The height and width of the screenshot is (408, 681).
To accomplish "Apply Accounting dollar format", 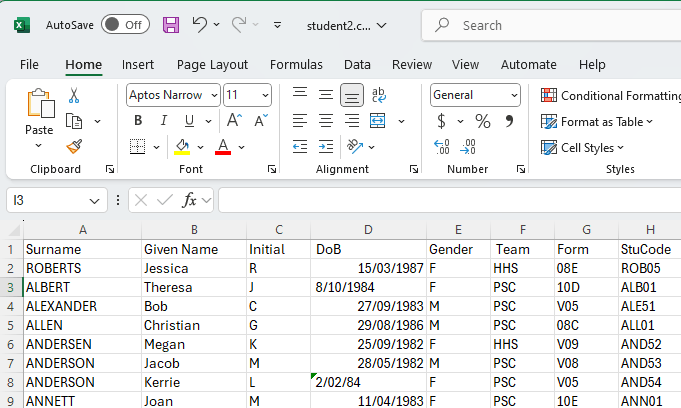I will point(441,121).
